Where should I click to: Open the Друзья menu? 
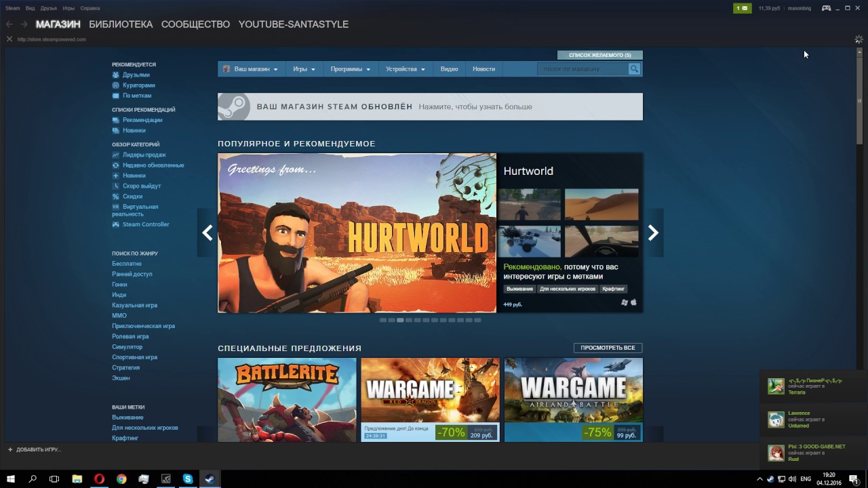tap(49, 8)
